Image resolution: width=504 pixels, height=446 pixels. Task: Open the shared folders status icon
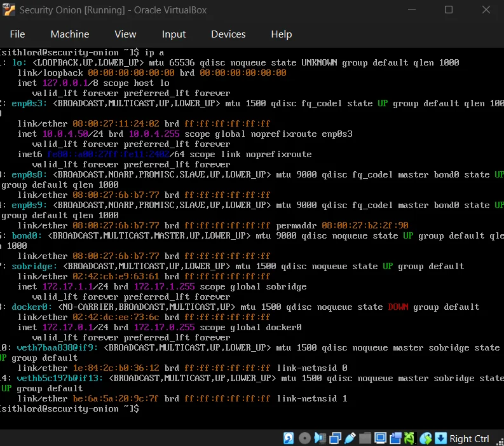tap(365, 438)
